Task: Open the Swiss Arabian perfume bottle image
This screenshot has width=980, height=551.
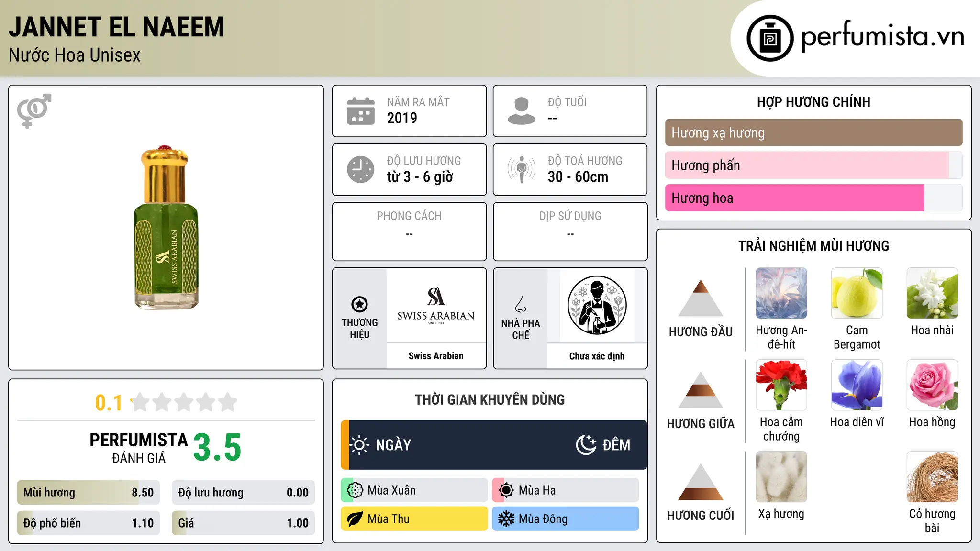Action: click(166, 227)
